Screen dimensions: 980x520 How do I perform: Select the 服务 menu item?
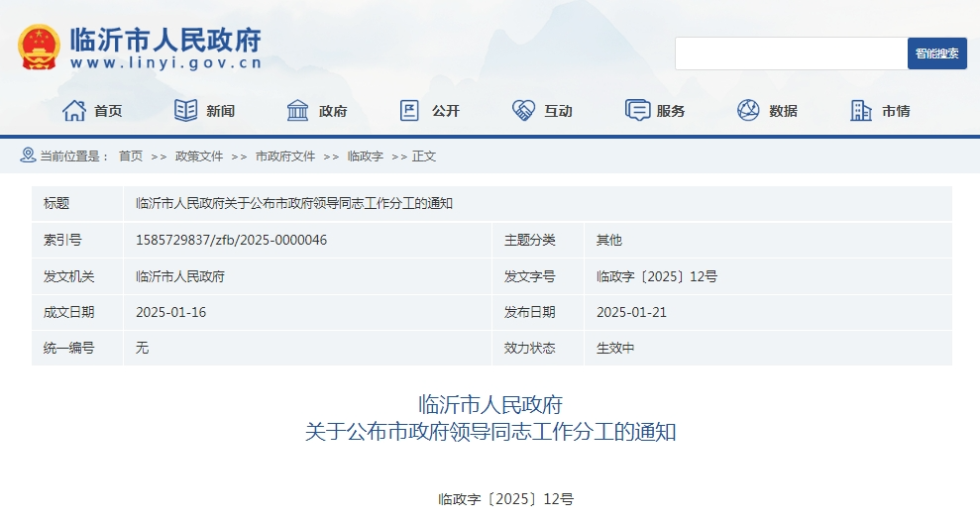671,111
